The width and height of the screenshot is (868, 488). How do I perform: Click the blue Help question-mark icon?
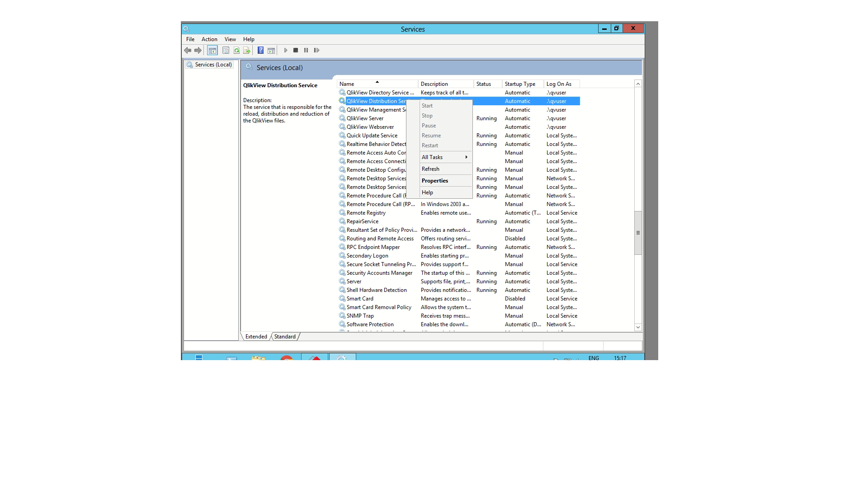(x=260, y=51)
